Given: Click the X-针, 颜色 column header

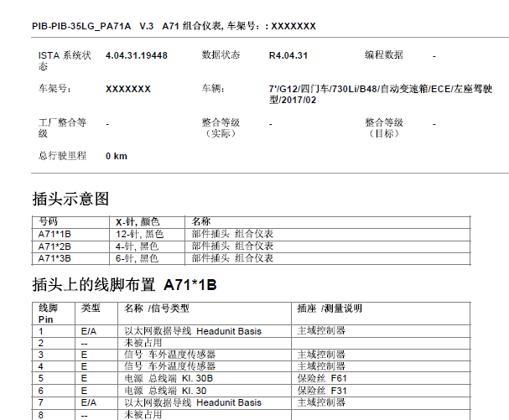Looking at the screenshot, I should click(138, 222).
